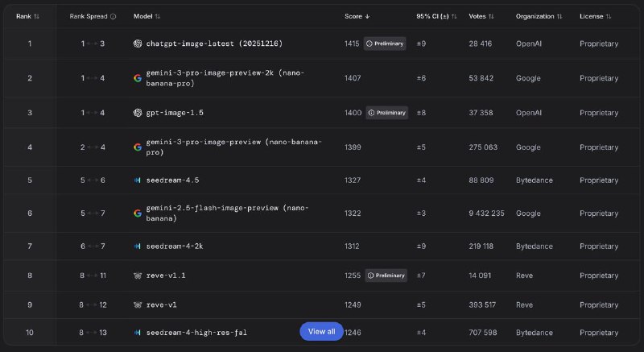Screen dimensions: 644x352
Task: Click Bytedance logo beside seedream-4.5
Action: pos(138,180)
